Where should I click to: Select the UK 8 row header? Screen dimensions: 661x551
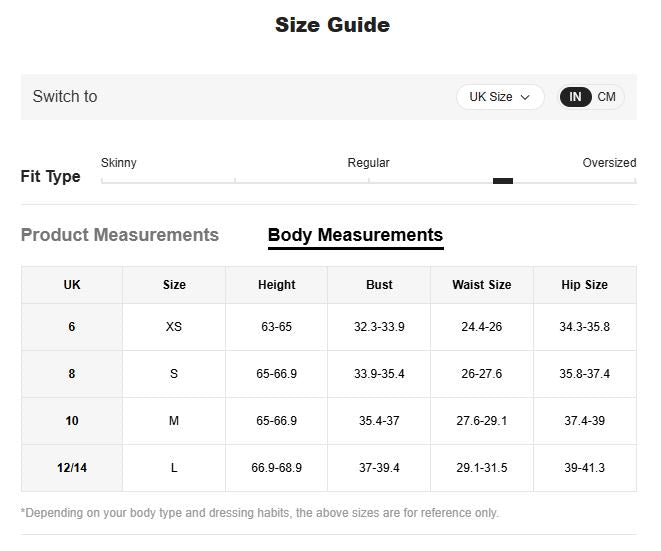coord(72,374)
